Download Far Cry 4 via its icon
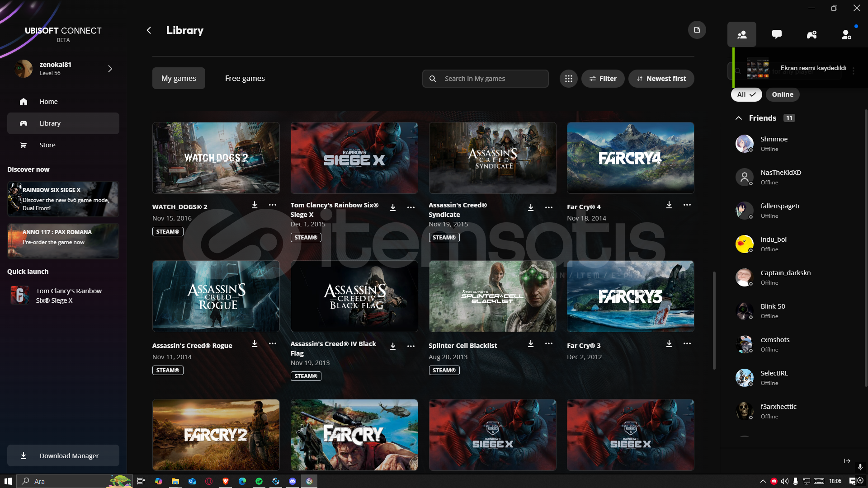Viewport: 868px width, 488px height. pos(669,205)
